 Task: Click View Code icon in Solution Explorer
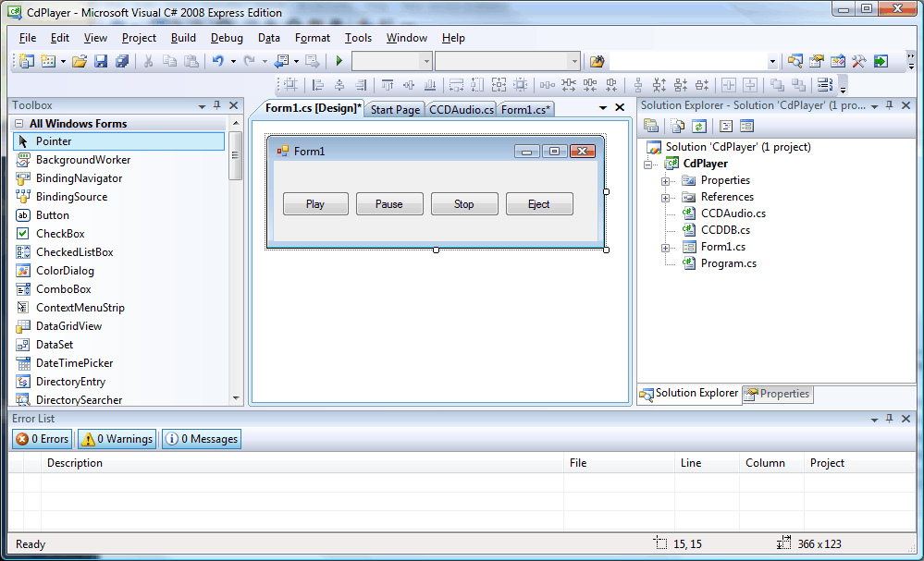click(x=726, y=126)
